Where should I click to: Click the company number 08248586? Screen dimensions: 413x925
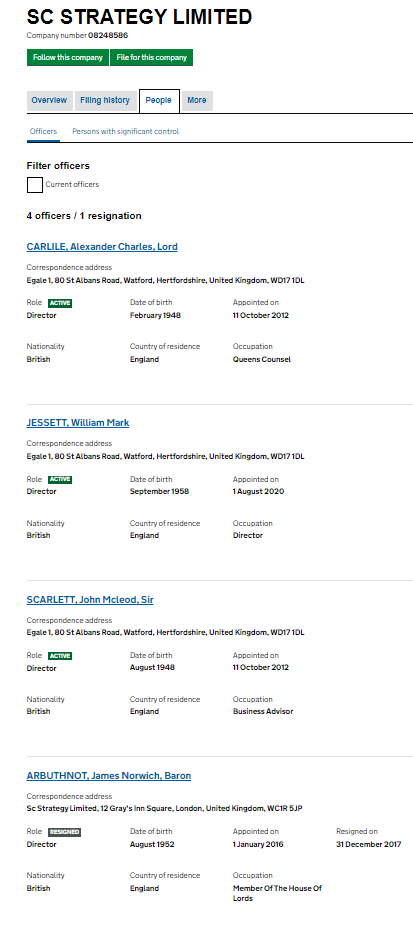point(108,35)
